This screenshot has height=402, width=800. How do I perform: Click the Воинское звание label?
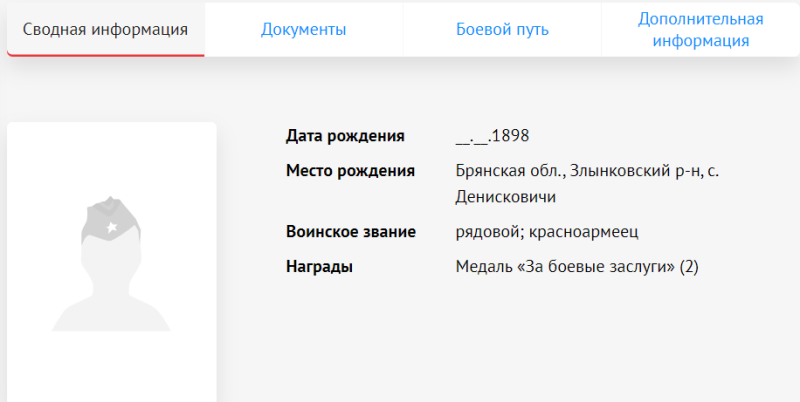350,232
